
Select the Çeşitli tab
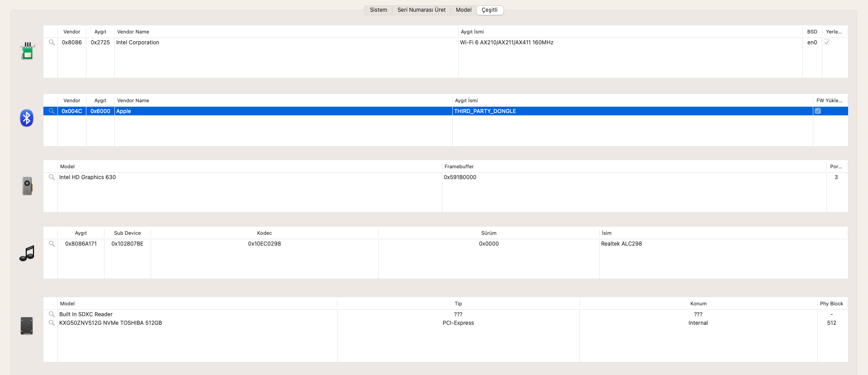tap(489, 10)
